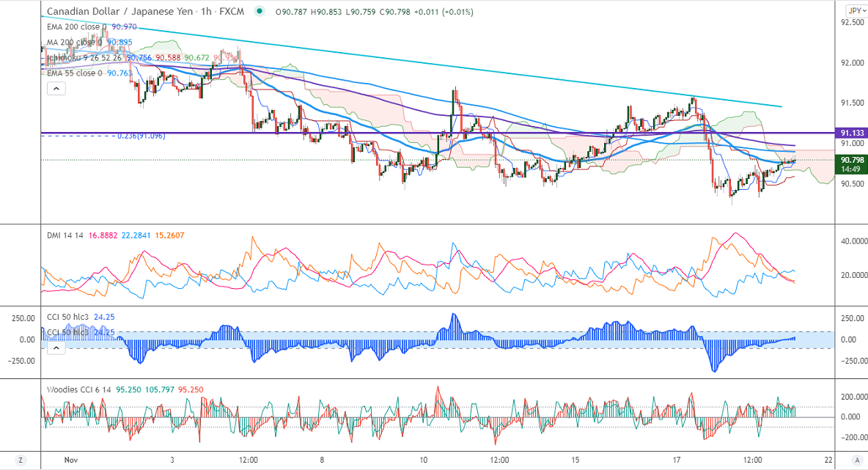The width and height of the screenshot is (868, 470).
Task: Click the 10 date label on time axis
Action: click(x=424, y=460)
